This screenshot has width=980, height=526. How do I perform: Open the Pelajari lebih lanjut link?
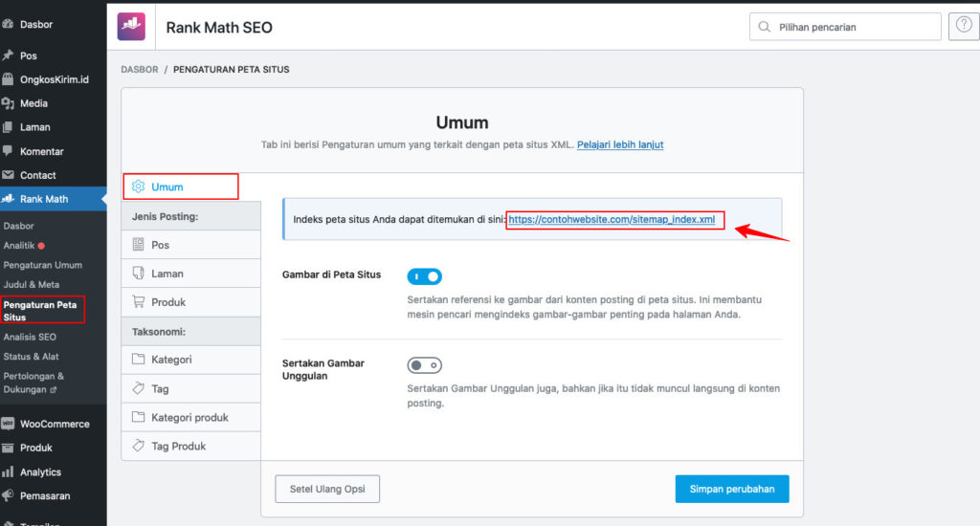pyautogui.click(x=620, y=144)
